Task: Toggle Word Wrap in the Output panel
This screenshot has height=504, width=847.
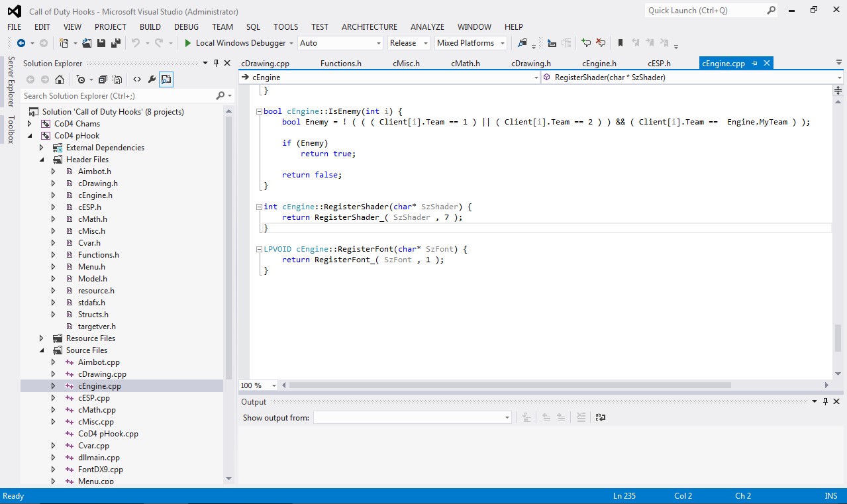Action: tap(601, 417)
